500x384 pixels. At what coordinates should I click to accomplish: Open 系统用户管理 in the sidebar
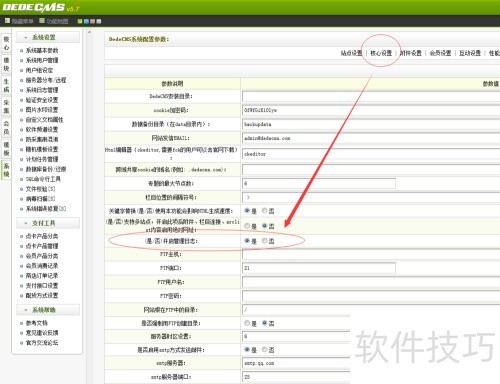point(42,60)
